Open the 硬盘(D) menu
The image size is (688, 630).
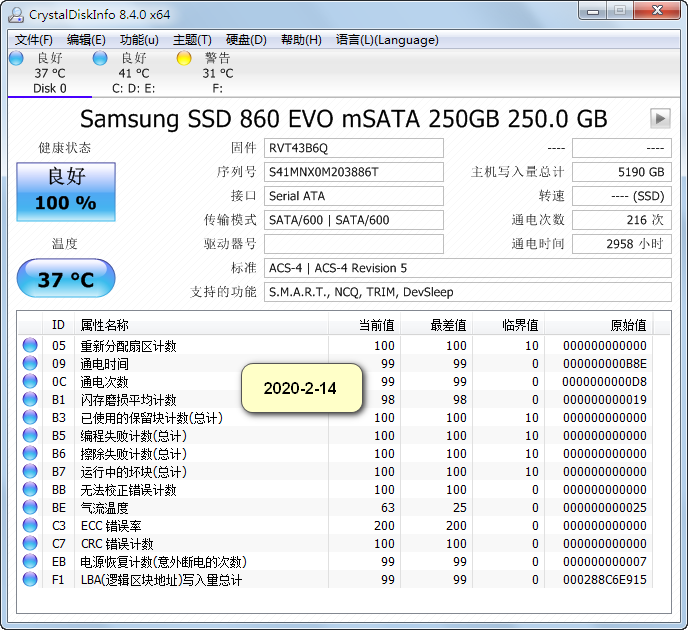tap(246, 40)
